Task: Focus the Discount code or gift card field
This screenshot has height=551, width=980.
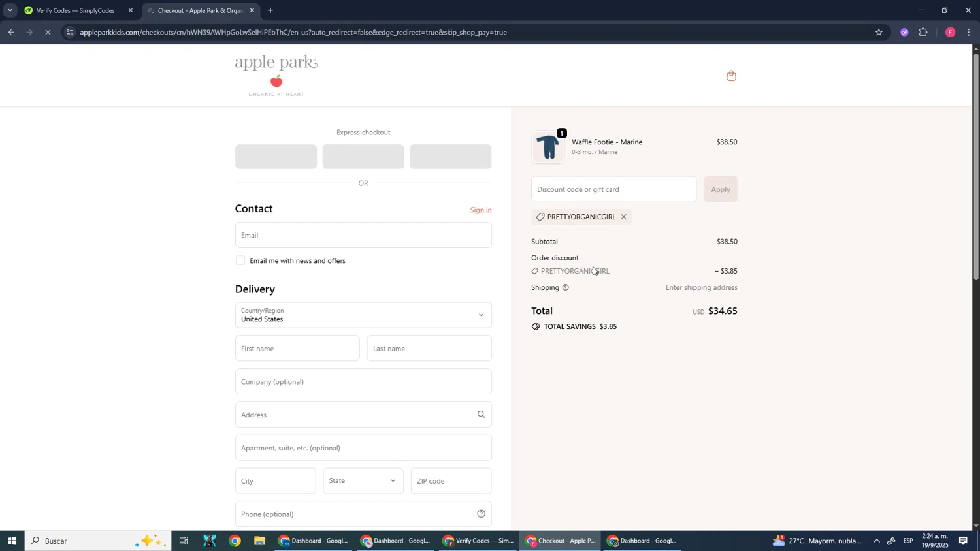Action: (x=613, y=189)
